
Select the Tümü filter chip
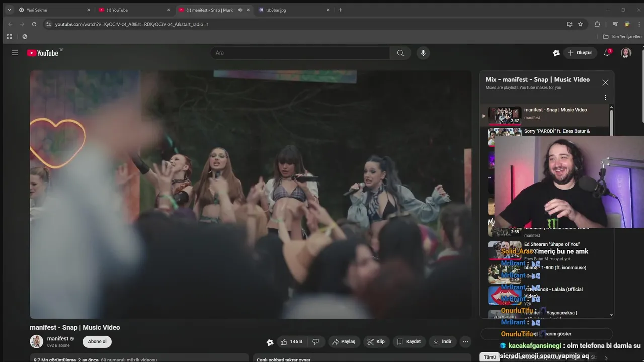pos(490,357)
